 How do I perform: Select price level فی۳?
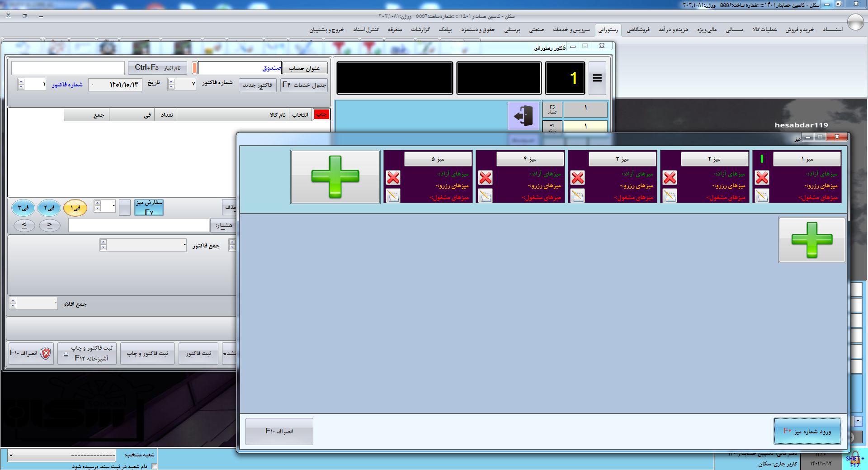coord(23,208)
